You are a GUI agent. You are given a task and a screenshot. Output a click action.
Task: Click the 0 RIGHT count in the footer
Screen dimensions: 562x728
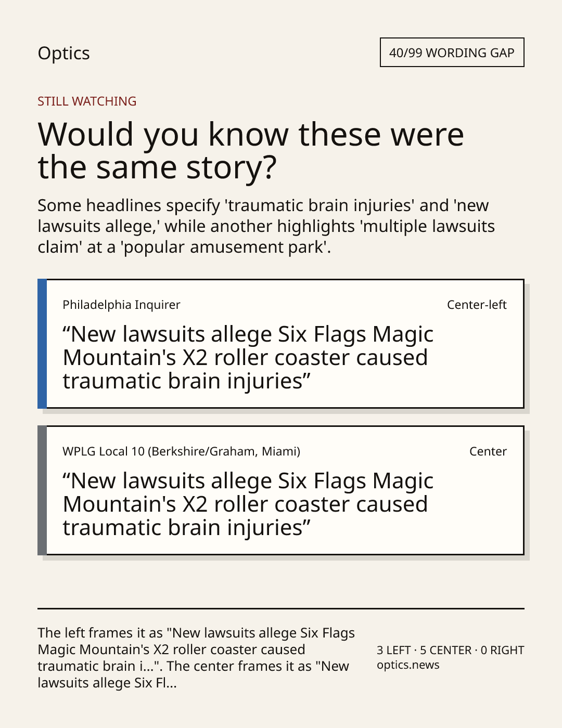tap(502, 650)
